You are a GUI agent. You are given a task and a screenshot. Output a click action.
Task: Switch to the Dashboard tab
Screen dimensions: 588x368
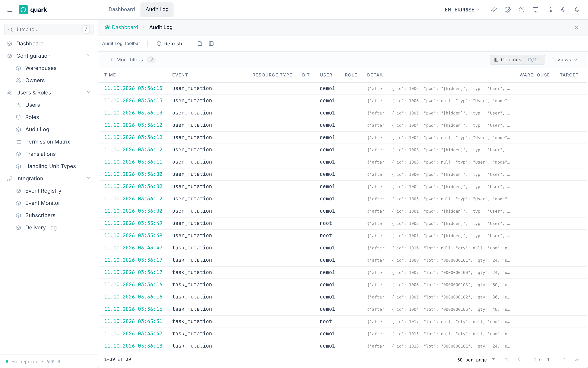pos(121,9)
